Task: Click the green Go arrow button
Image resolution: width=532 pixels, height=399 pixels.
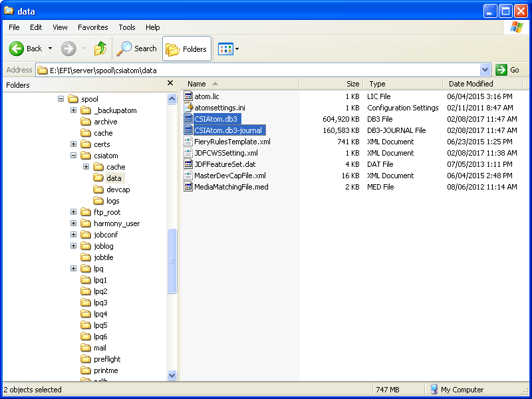Action: (x=501, y=70)
